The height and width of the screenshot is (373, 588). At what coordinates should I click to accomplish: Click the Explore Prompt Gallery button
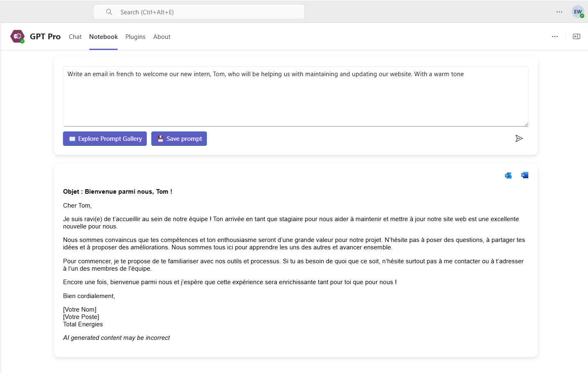coord(105,139)
